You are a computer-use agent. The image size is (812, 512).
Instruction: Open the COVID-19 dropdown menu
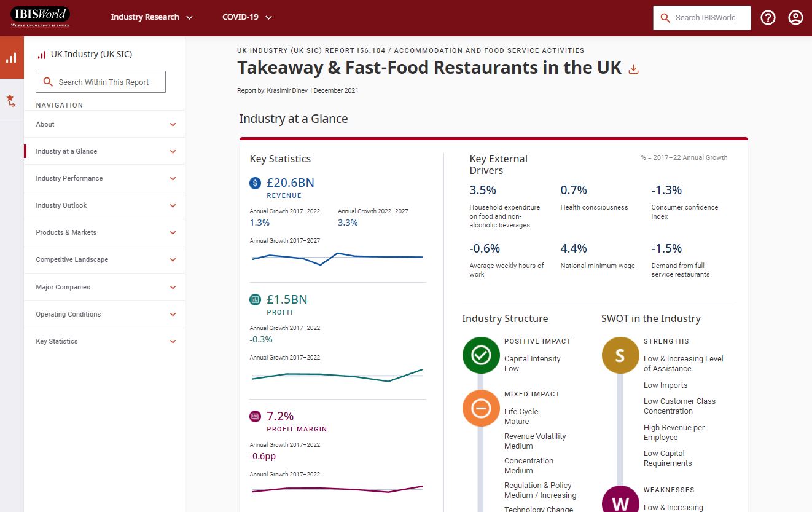[247, 17]
